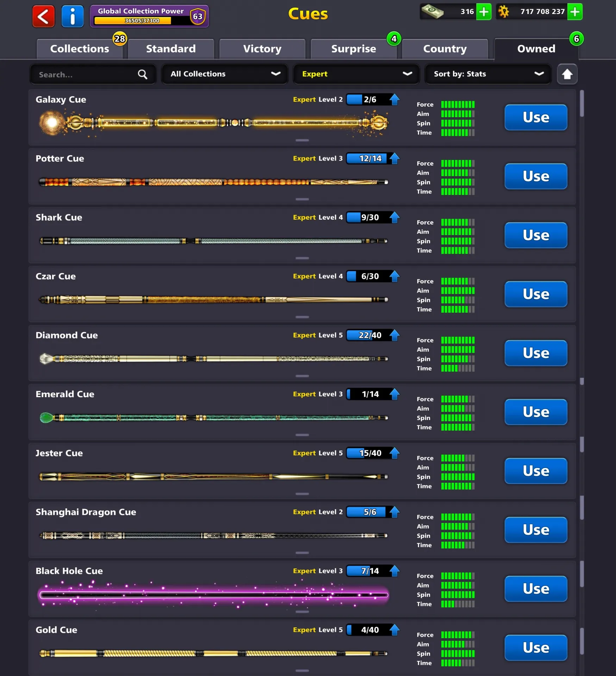Switch to the Surprise tab
The width and height of the screenshot is (616, 676).
[354, 49]
